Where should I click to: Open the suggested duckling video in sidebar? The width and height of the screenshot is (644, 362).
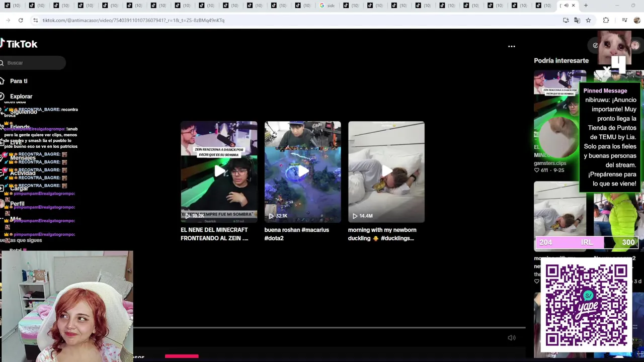click(x=559, y=216)
